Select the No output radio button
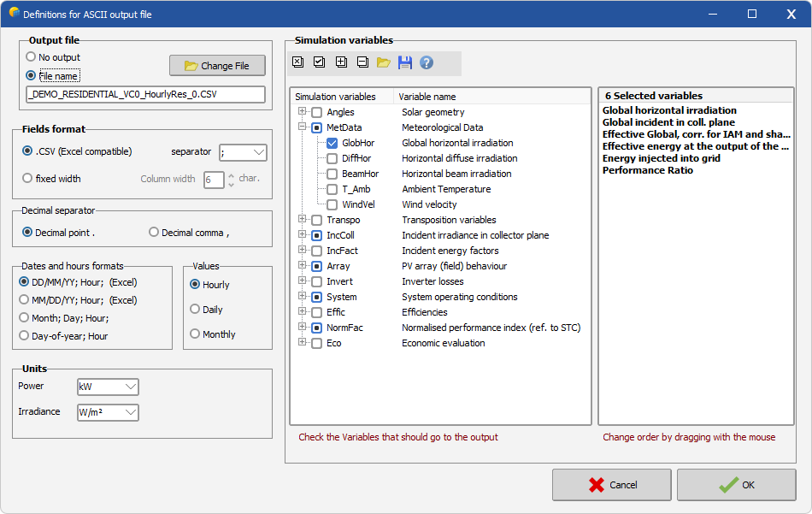 pos(31,56)
